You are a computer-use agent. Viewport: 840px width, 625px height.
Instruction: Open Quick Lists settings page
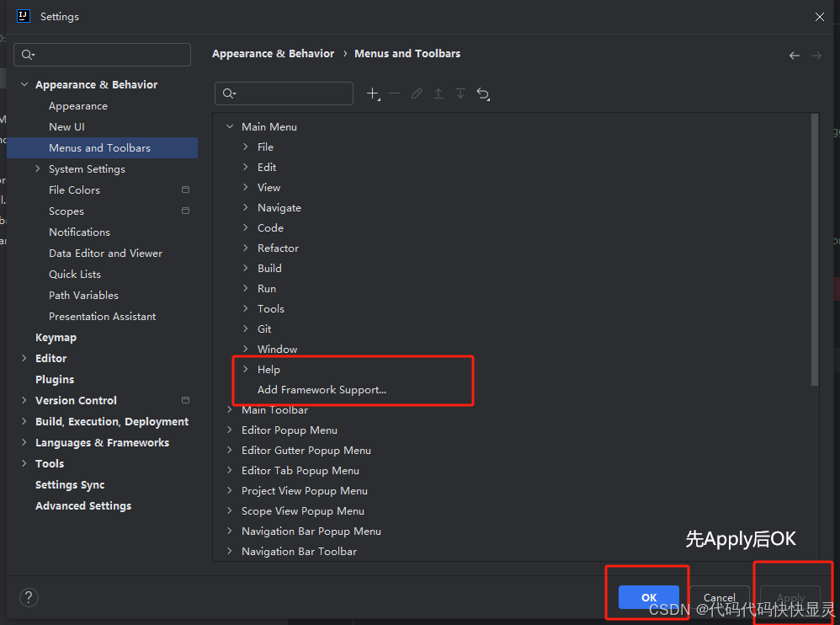pos(75,275)
